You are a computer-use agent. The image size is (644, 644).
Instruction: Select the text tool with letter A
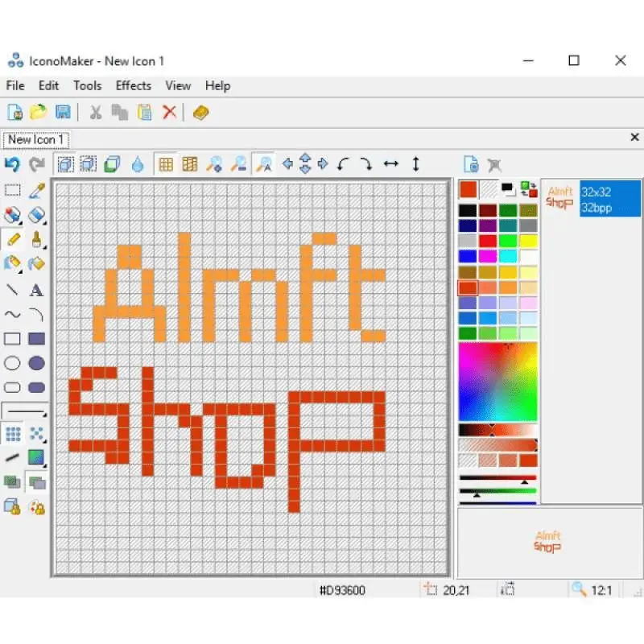(36, 290)
